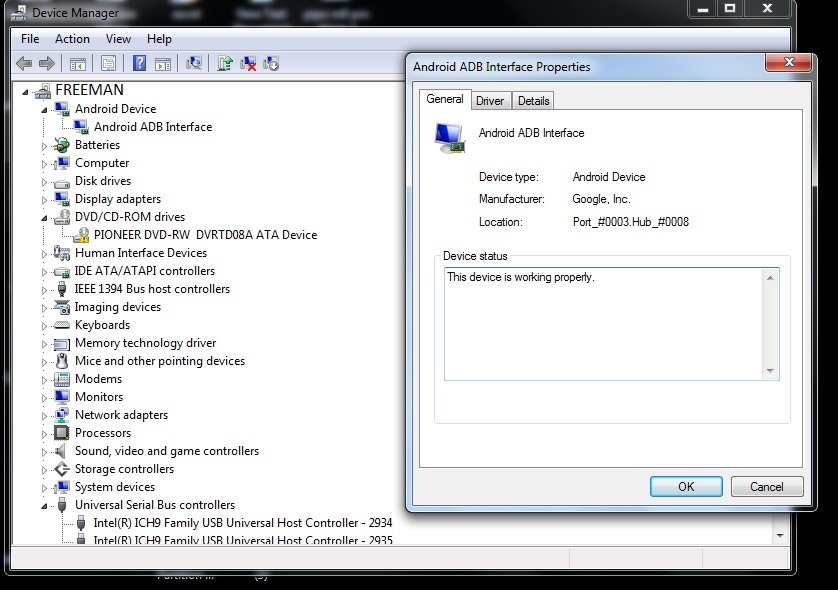Click the FREEMAN computer icon
This screenshot has height=590, width=838.
[43, 91]
